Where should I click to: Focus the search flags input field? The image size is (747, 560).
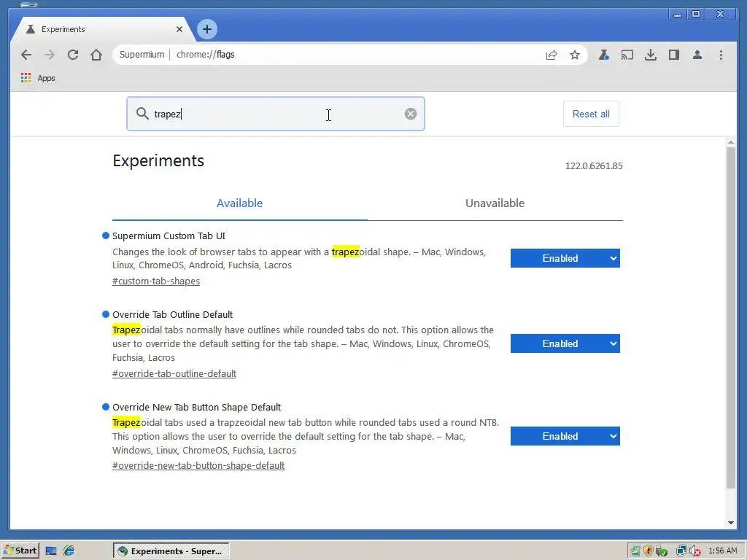[275, 114]
